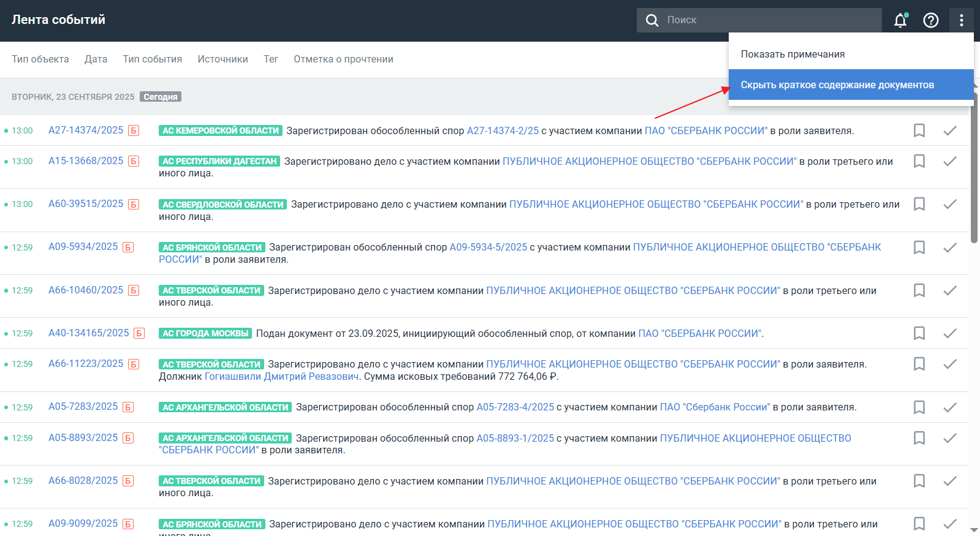
Task: Expand the Тип объекта filter
Action: tap(40, 59)
